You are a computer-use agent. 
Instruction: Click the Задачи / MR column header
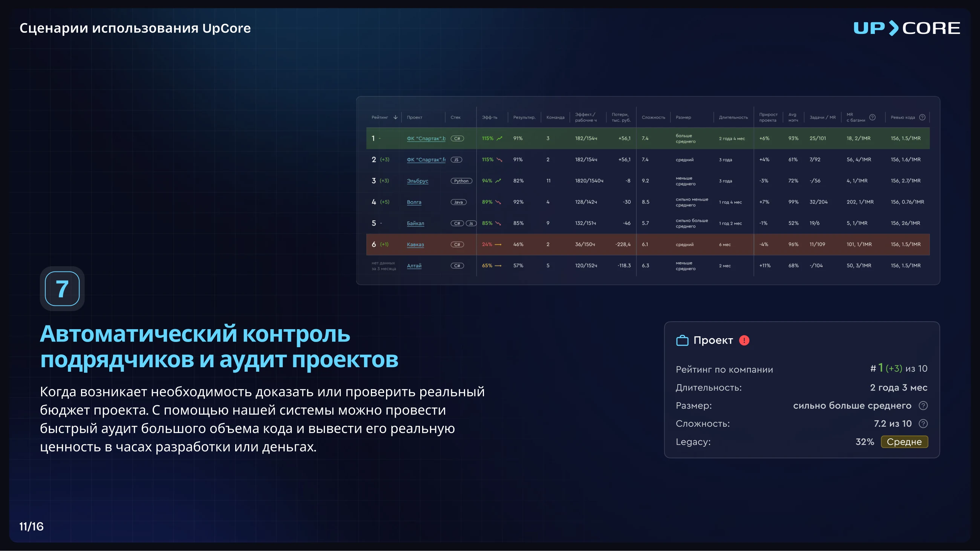pyautogui.click(x=822, y=118)
